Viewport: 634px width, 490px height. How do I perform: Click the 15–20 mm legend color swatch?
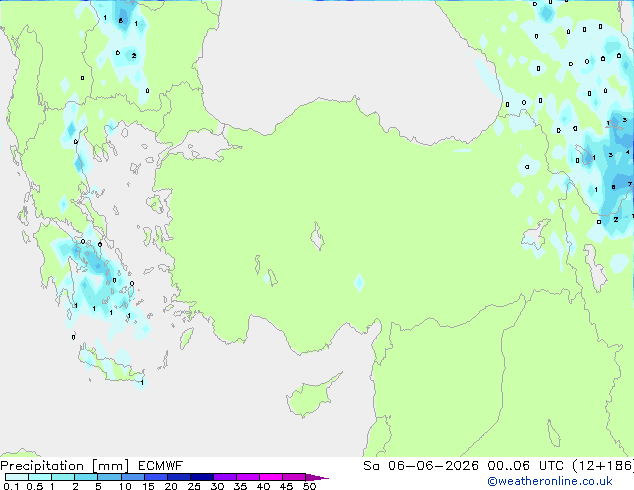156,477
